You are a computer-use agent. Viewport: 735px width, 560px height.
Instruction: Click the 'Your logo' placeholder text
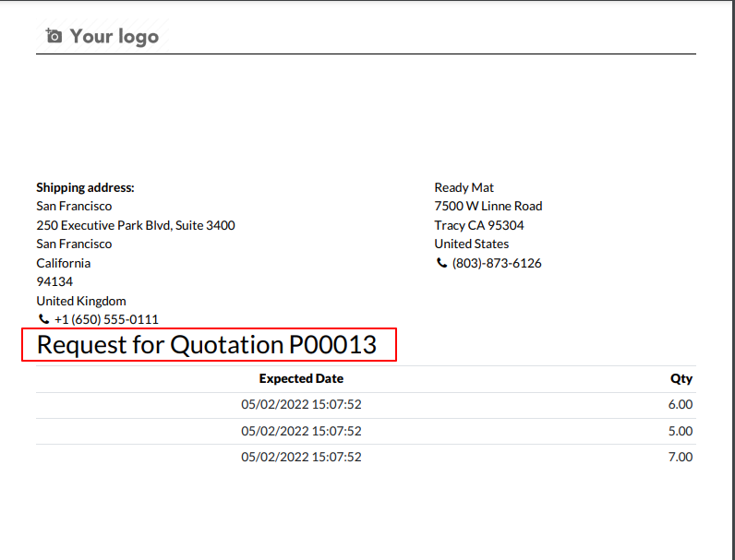click(x=114, y=37)
